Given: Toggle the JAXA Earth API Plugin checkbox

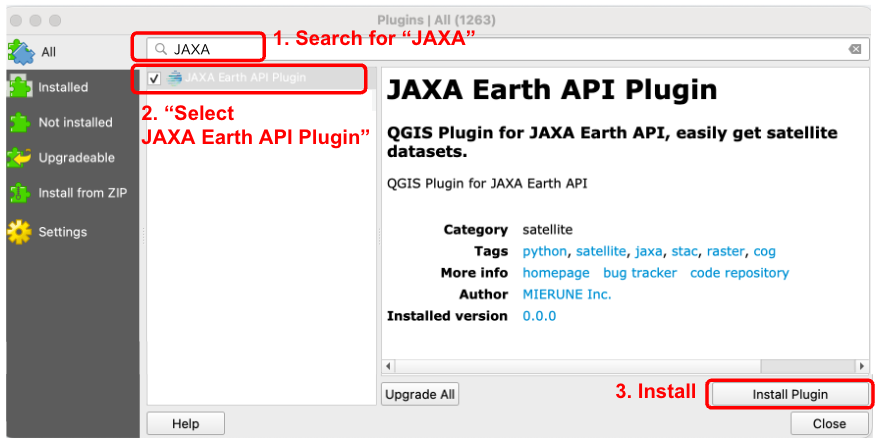Looking at the screenshot, I should click(154, 78).
